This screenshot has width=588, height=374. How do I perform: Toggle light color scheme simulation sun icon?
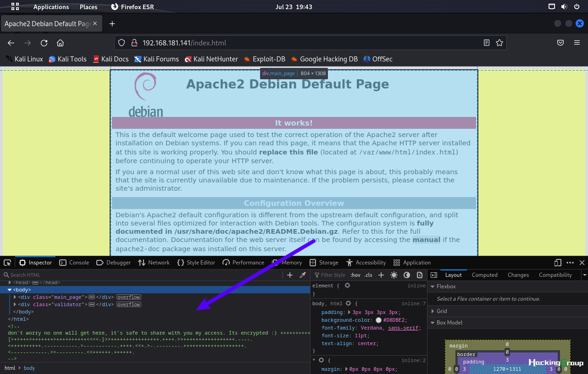pyautogui.click(x=394, y=275)
